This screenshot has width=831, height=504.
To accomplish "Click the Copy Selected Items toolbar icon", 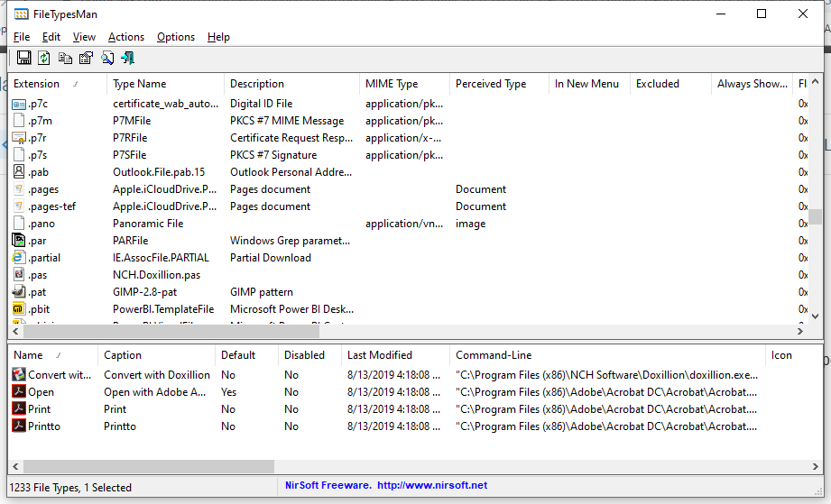I will coord(65,58).
